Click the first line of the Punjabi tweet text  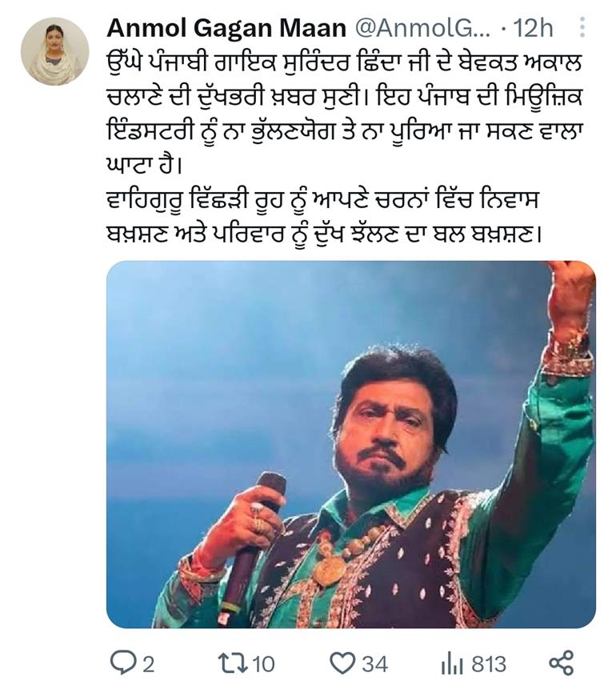(x=343, y=65)
